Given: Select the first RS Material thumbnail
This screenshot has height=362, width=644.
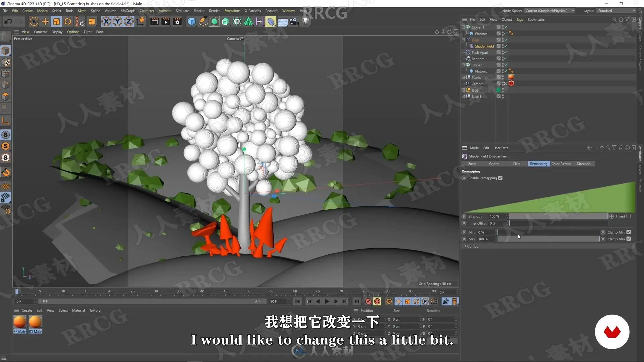Looking at the screenshot, I should pos(20,324).
